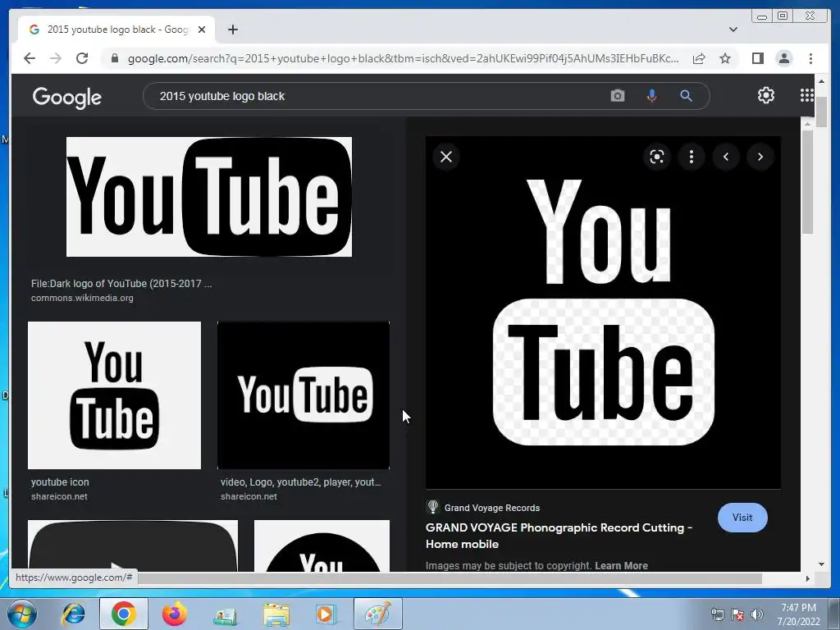Viewport: 840px width, 630px height.
Task: Click the browser forward arrow
Action: coord(56,58)
